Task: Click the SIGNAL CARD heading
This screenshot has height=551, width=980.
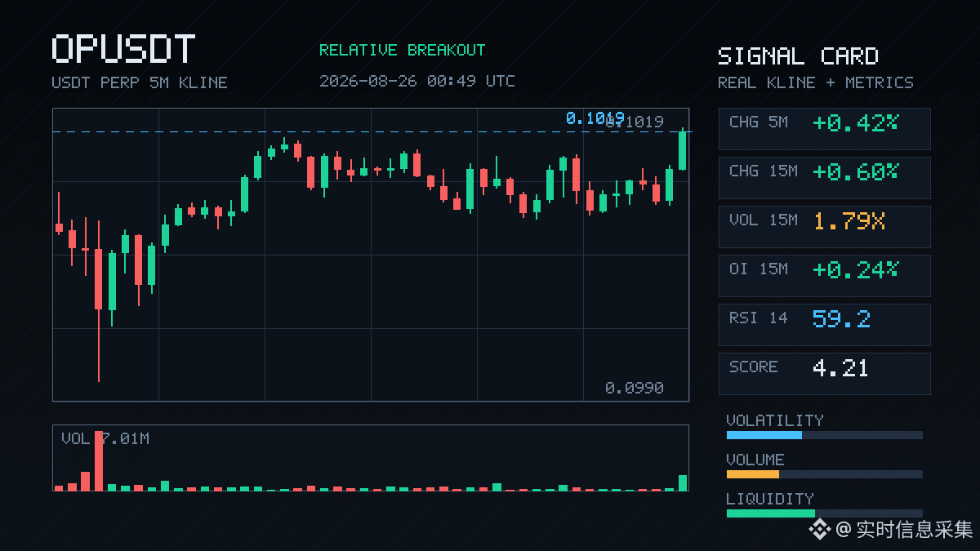Action: click(798, 56)
